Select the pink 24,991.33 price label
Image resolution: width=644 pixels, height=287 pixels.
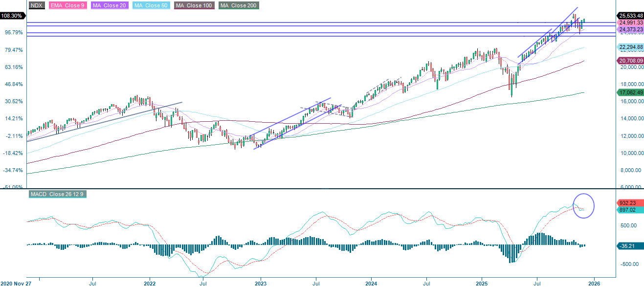[630, 22]
